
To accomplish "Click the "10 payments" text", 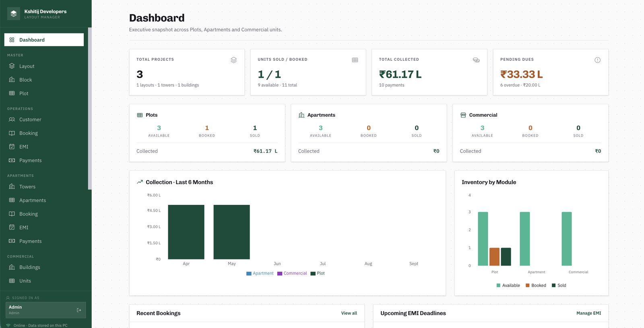I will pyautogui.click(x=392, y=85).
